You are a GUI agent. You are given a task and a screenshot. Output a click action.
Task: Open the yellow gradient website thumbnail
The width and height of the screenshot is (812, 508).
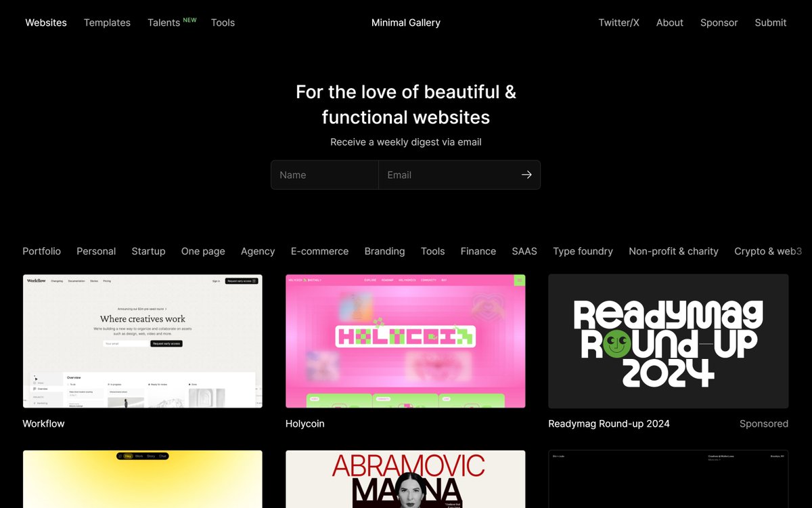pos(143,479)
